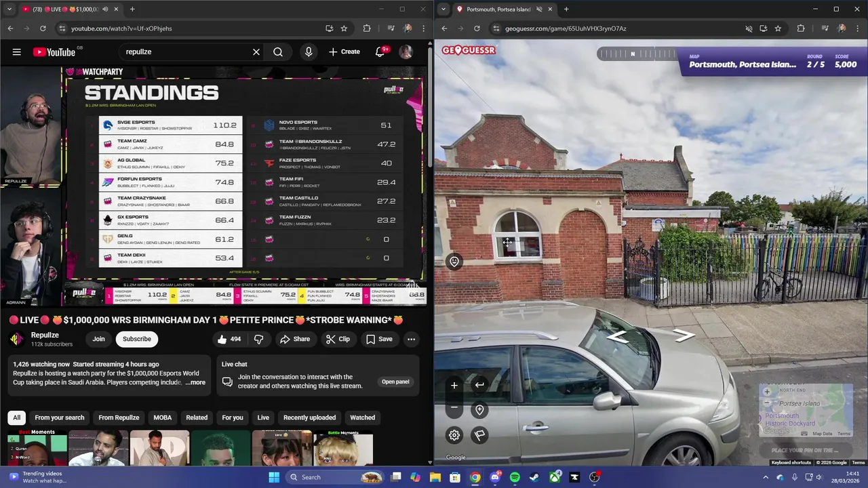The height and width of the screenshot is (488, 868).
Task: Expand the tab search chevron in YouTube window
Action: click(x=9, y=9)
